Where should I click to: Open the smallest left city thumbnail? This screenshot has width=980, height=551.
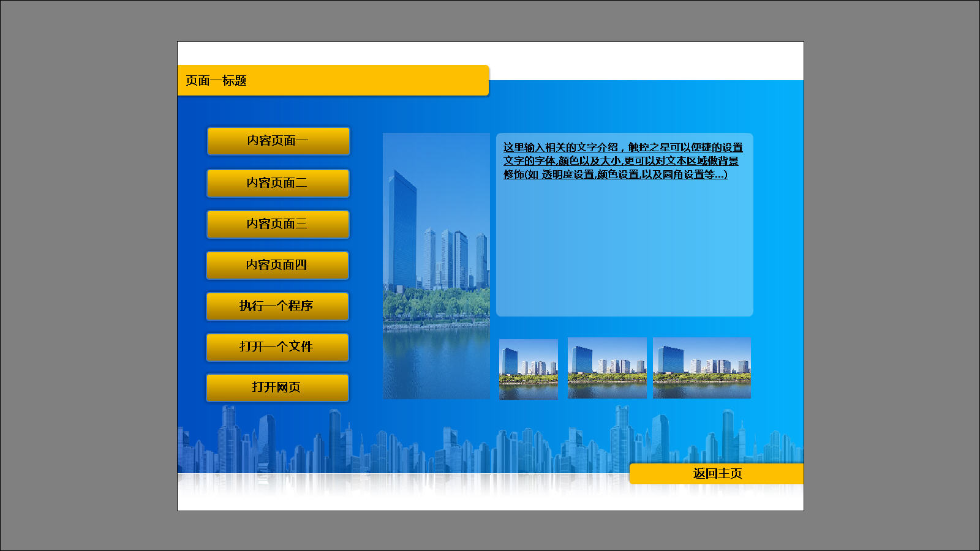(x=528, y=369)
